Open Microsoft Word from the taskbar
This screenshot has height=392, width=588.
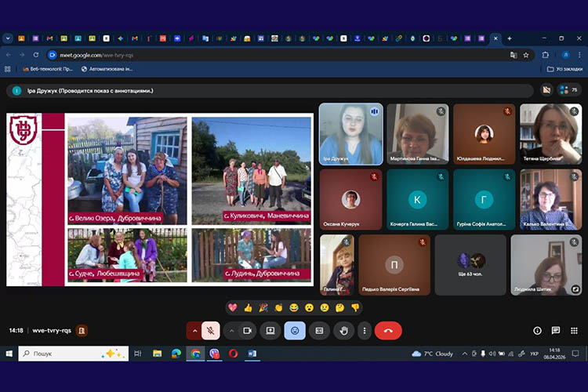(252, 354)
